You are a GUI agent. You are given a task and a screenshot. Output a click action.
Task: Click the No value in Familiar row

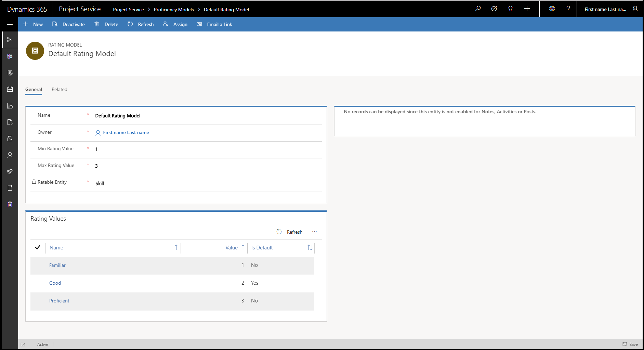[x=254, y=265]
